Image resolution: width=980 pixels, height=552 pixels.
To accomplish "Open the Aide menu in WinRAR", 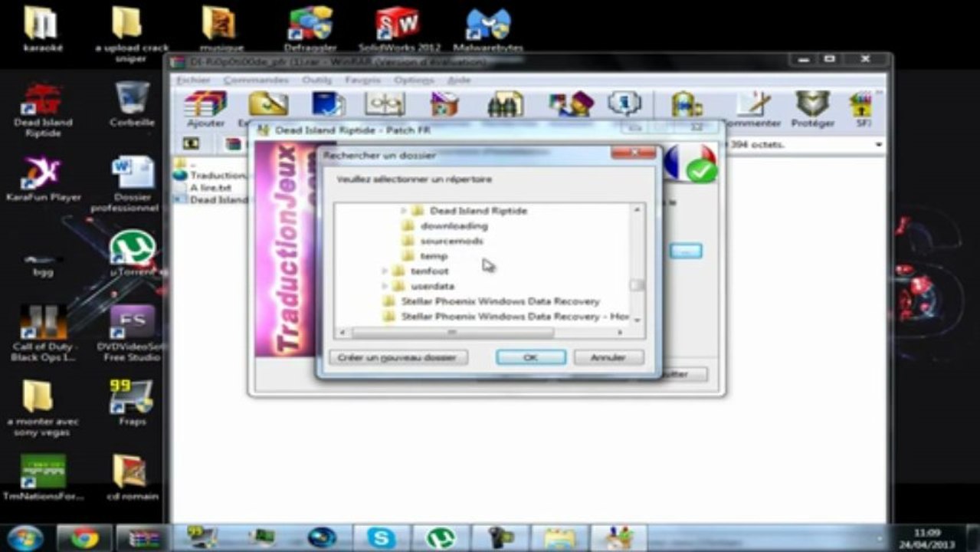I will point(458,80).
